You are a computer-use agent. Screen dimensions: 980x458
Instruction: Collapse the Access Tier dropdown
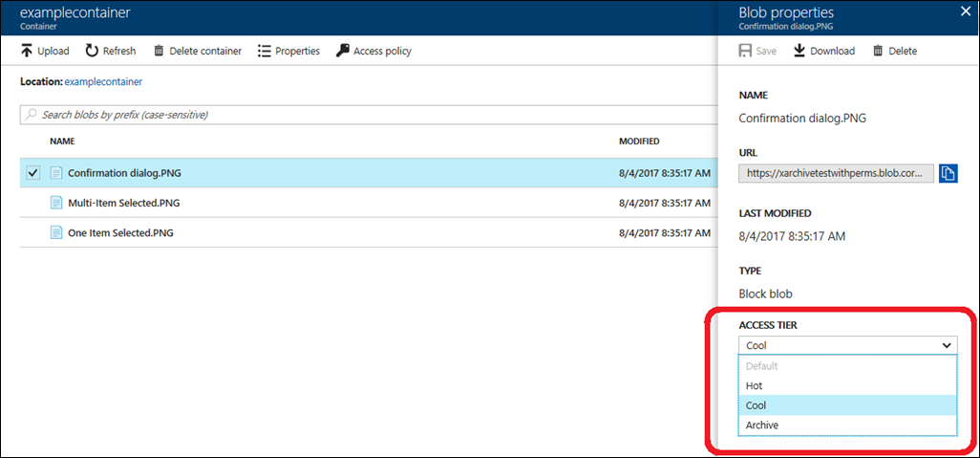946,345
